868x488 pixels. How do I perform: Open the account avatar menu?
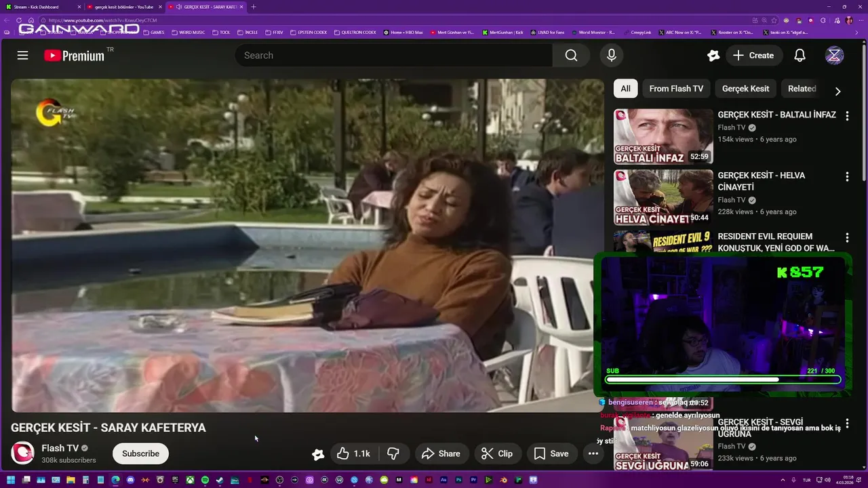[x=835, y=56]
